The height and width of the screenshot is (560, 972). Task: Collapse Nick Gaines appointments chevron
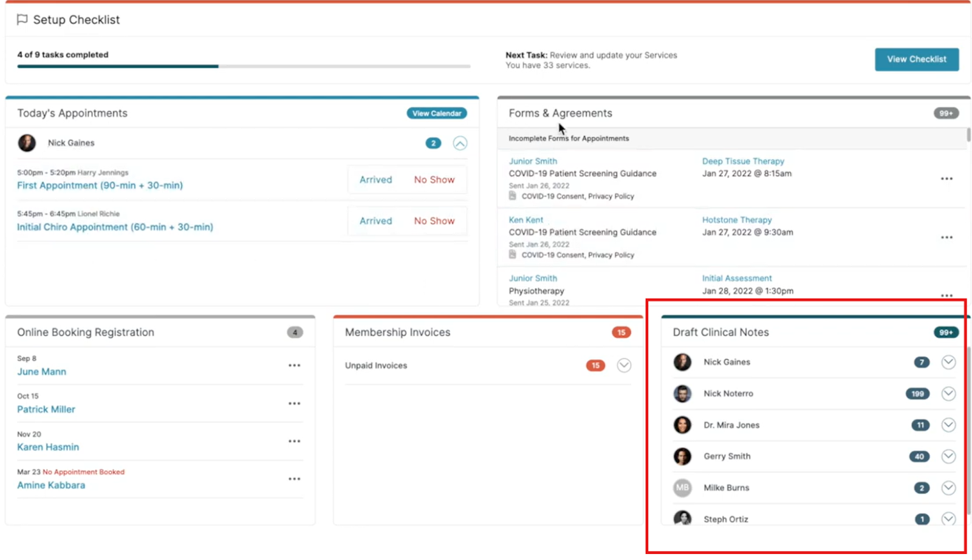[x=460, y=143]
